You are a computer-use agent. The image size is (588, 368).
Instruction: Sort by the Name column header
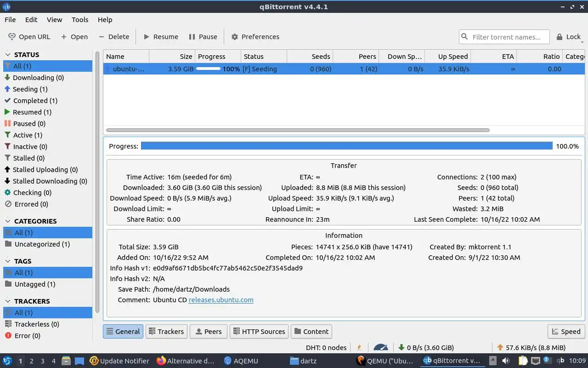(x=126, y=57)
